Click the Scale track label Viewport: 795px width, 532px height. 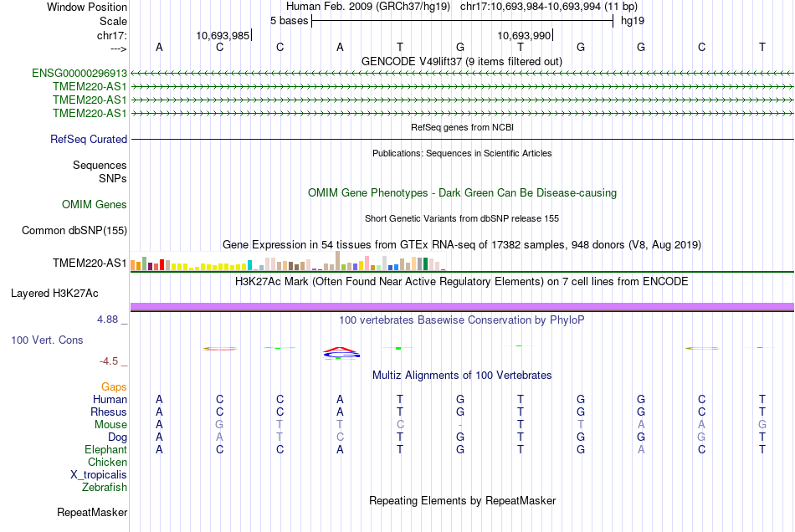point(113,21)
